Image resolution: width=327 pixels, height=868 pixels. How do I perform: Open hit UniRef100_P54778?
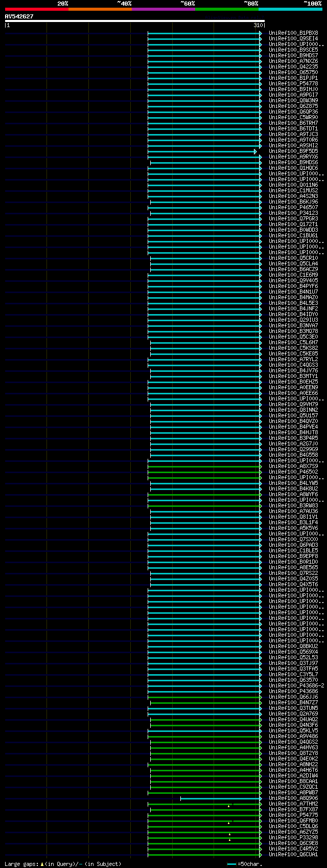(x=293, y=83)
